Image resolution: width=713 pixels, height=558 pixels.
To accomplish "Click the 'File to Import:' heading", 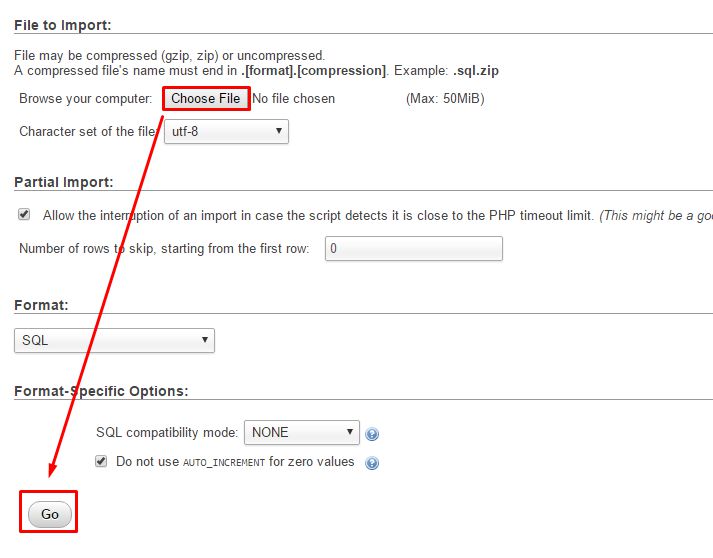I will click(63, 25).
